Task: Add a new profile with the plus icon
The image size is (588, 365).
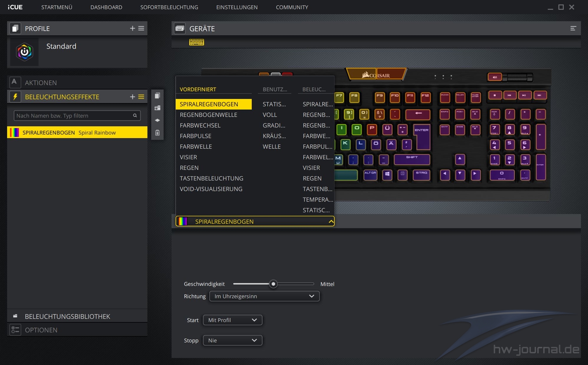Action: click(132, 28)
